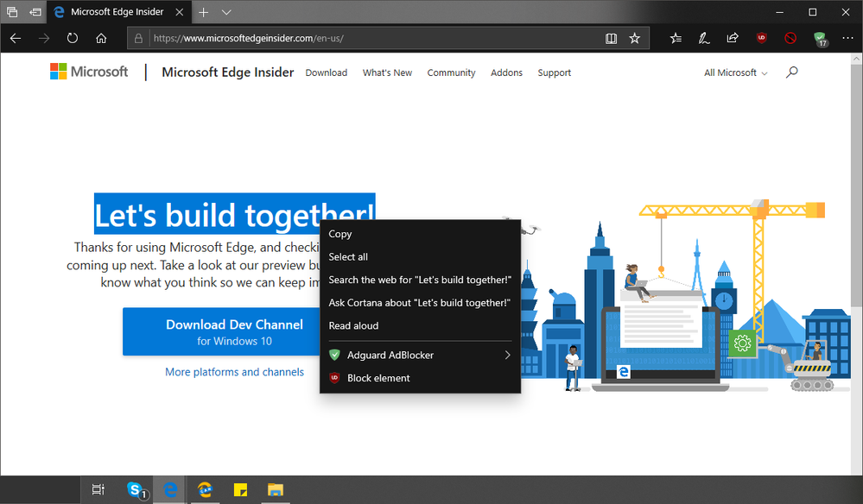
Task: Go back to previous page
Action: (16, 38)
